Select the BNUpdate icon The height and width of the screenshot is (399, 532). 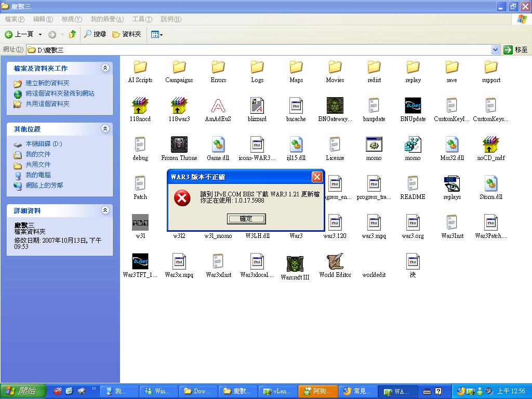tap(413, 106)
